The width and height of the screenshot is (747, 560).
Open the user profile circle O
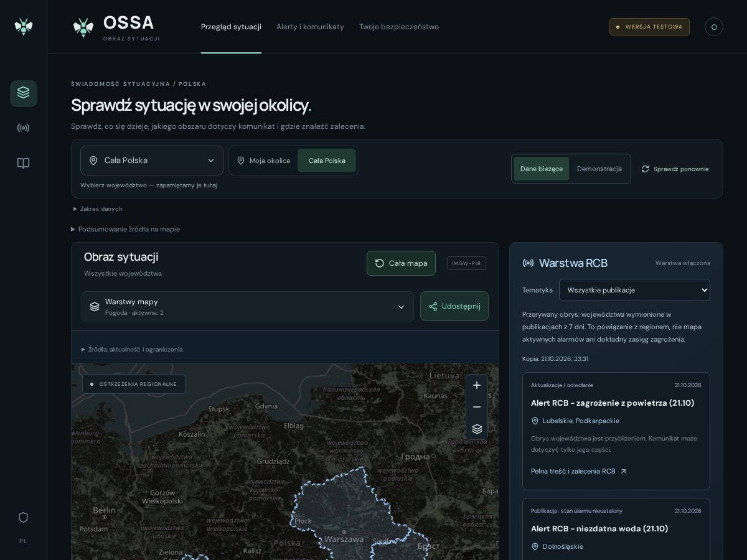pyautogui.click(x=714, y=27)
